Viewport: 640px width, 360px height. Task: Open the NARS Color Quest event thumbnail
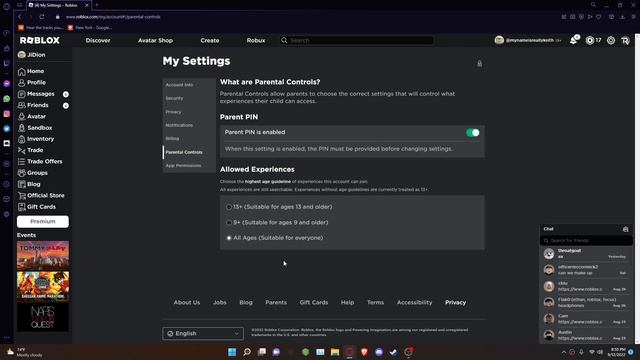43,317
